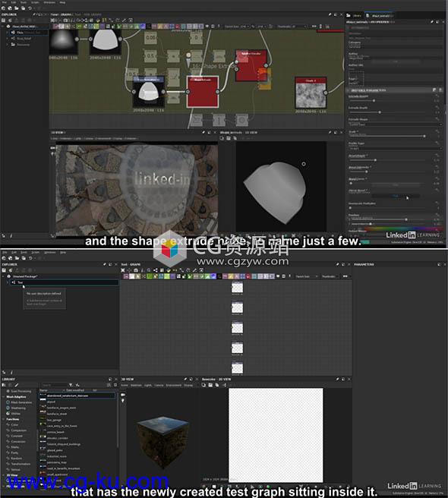Open File menu in top window

5,2
